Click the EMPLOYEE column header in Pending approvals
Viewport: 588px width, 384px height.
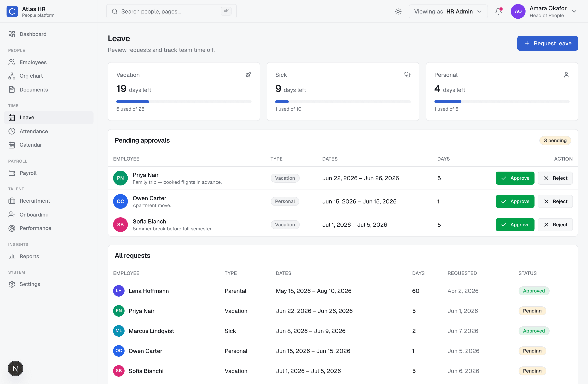(126, 159)
